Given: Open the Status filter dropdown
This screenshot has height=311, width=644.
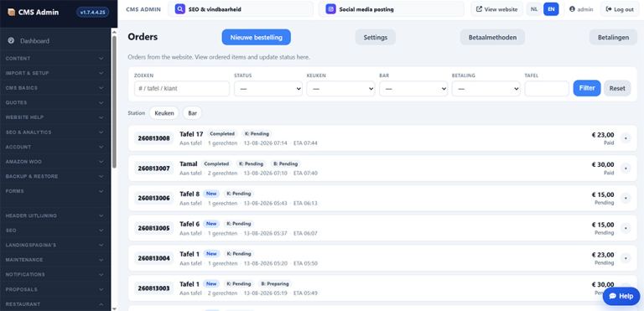Looking at the screenshot, I should (268, 89).
